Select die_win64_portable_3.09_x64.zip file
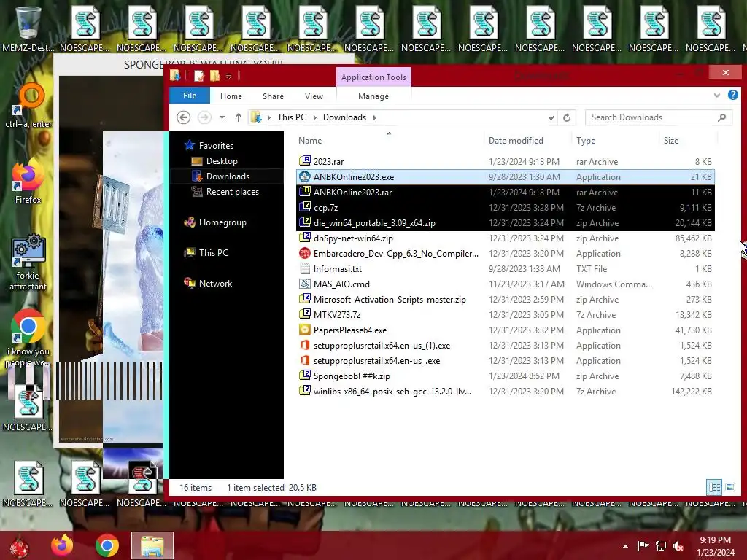This screenshot has height=560, width=747. (x=505, y=223)
